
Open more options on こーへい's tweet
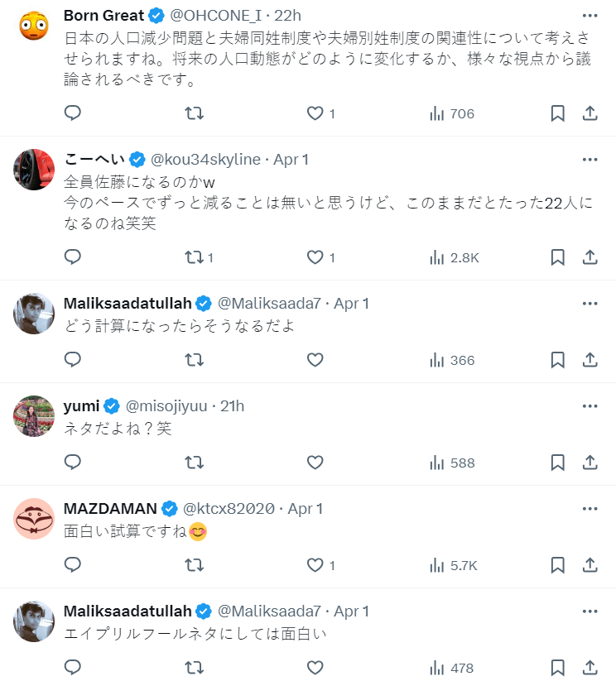(x=590, y=159)
